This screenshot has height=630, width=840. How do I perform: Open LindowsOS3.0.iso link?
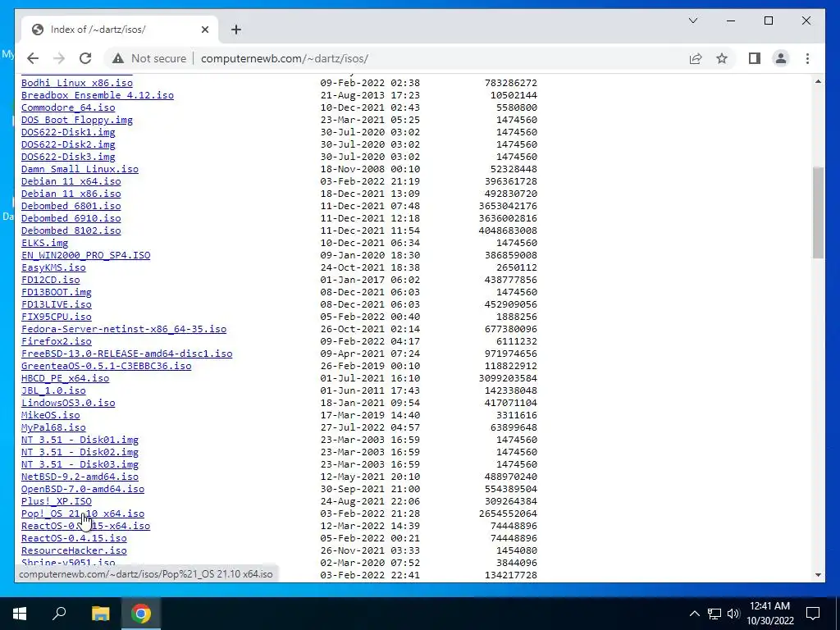68,403
